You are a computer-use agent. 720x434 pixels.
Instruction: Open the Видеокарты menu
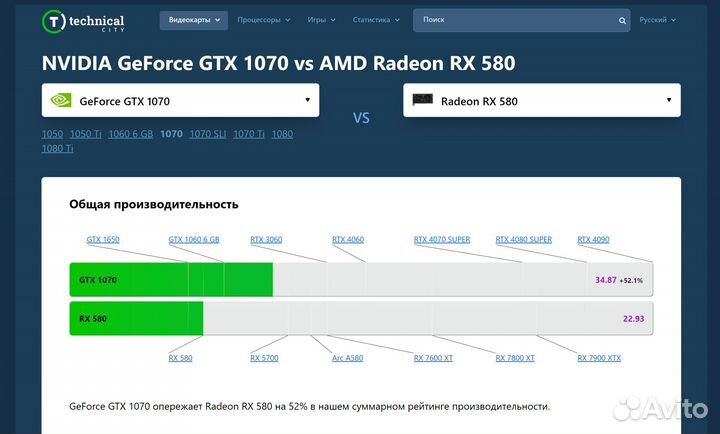click(x=194, y=20)
